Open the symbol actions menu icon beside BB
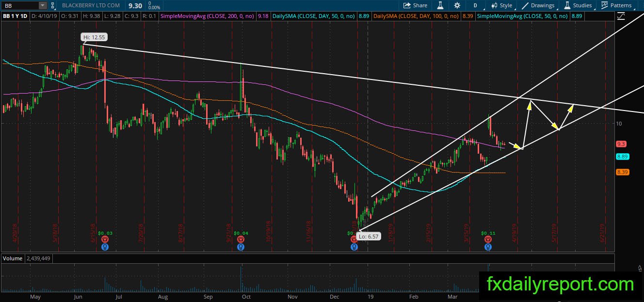644x302 pixels. click(52, 5)
